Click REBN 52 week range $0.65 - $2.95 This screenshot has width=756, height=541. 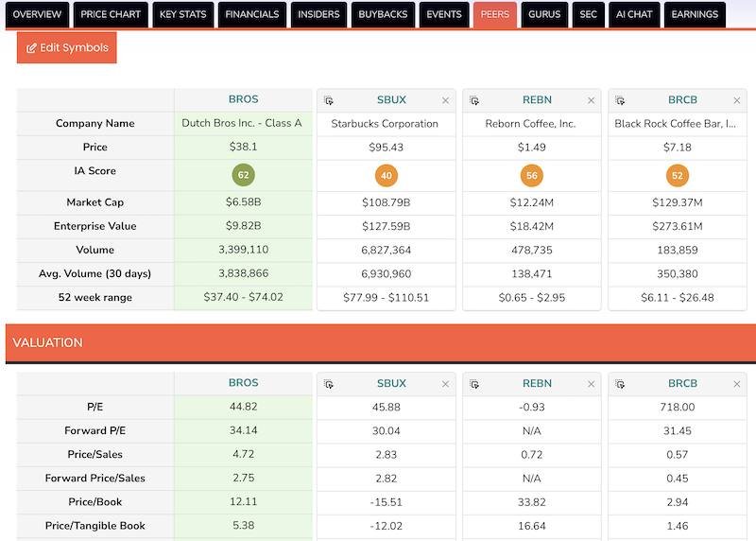(532, 298)
